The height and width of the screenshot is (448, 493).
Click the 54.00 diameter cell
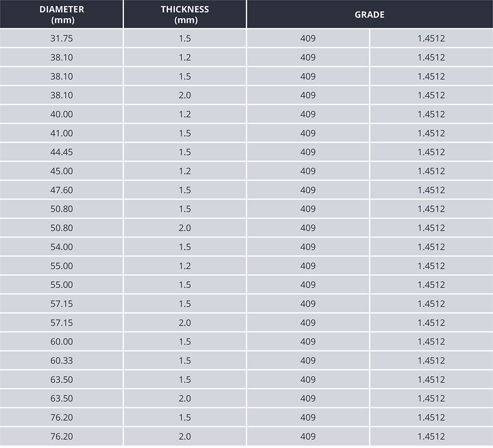click(62, 247)
